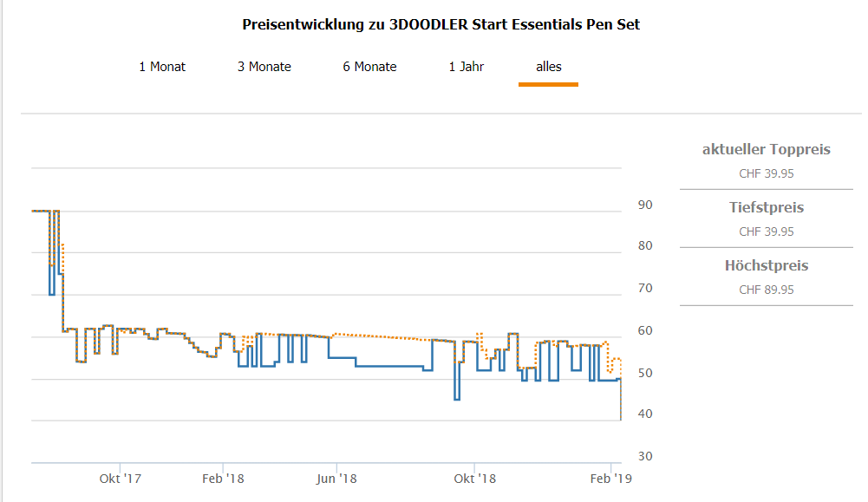This screenshot has height=502, width=868.
Task: Show the '6 Monate' price history
Action: (x=369, y=67)
